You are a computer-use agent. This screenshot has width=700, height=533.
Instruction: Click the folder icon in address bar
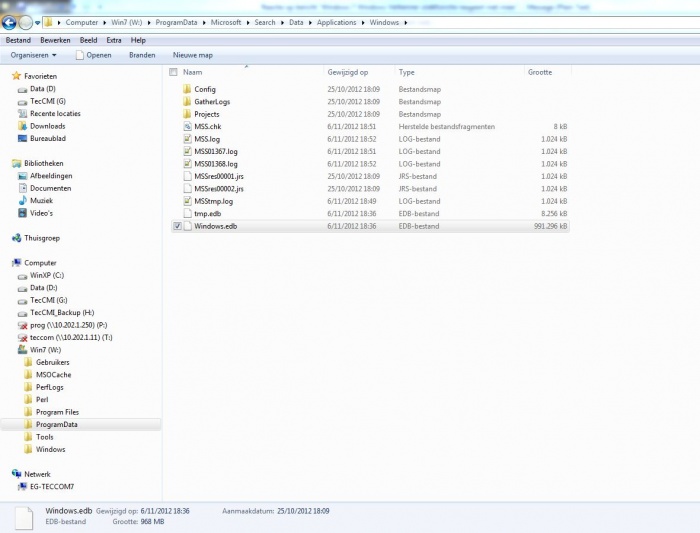(x=48, y=22)
